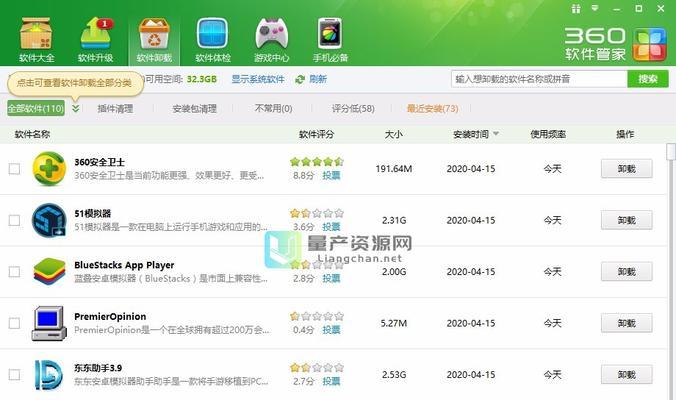Click the 32.3GB free space value
This screenshot has height=400, width=676.
(202, 79)
